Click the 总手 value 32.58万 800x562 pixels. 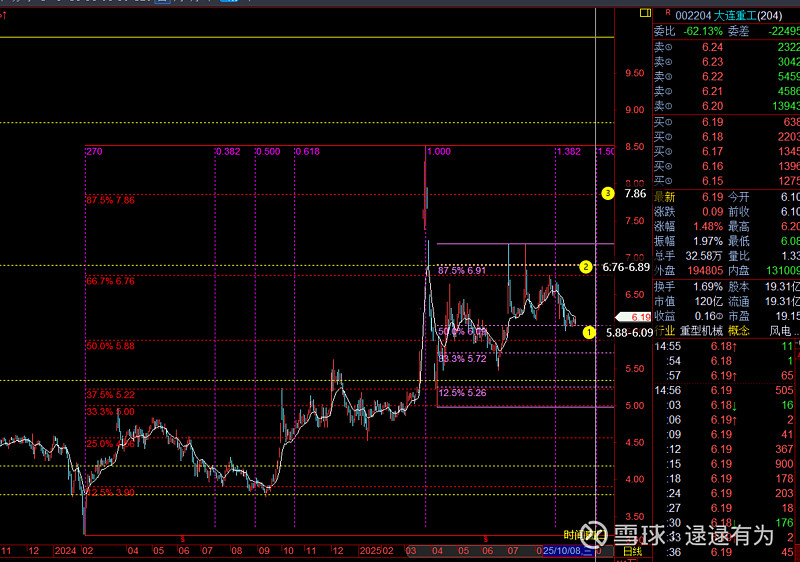coord(704,256)
